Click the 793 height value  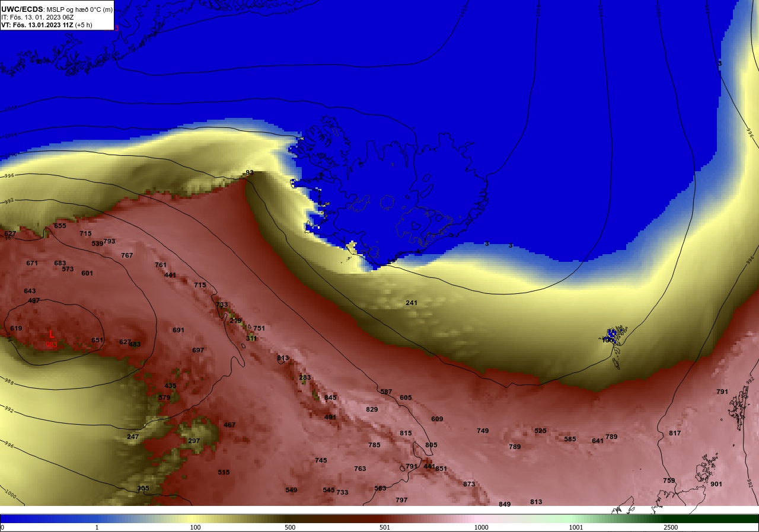pos(109,241)
